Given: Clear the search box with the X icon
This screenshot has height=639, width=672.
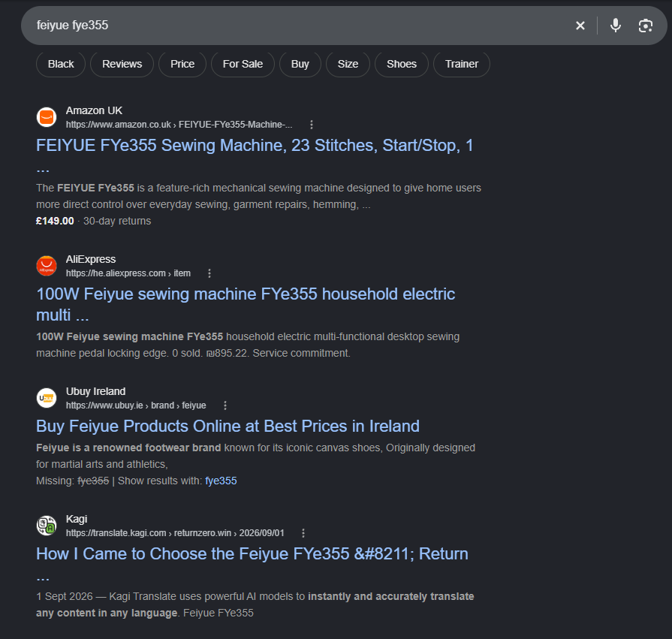Looking at the screenshot, I should click(580, 26).
